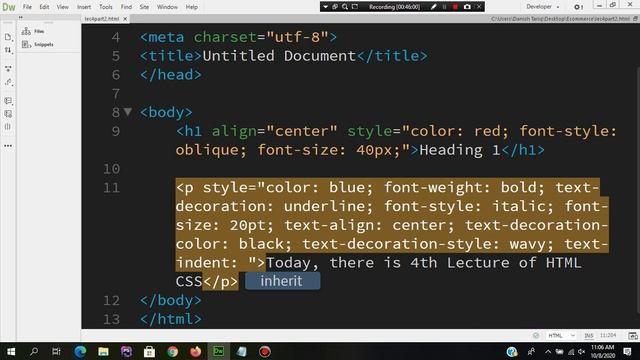Click the File Management arrows icon
Viewport: 640px width, 360px height.
coord(8,50)
